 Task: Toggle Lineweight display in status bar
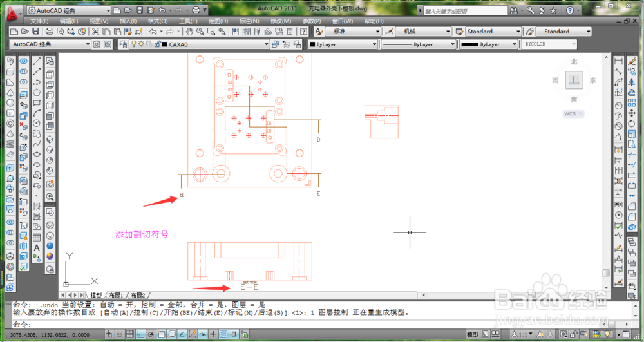[213, 334]
